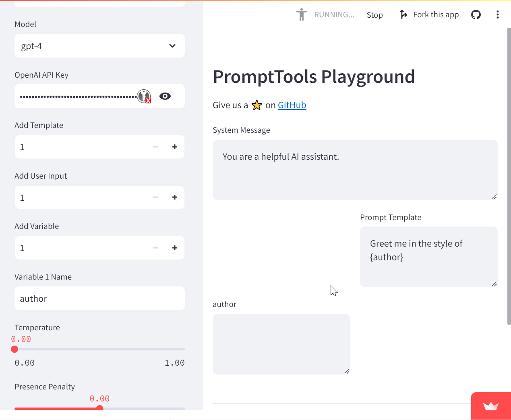Click the empty author text area
Screen dimensions: 511x420
(281, 344)
